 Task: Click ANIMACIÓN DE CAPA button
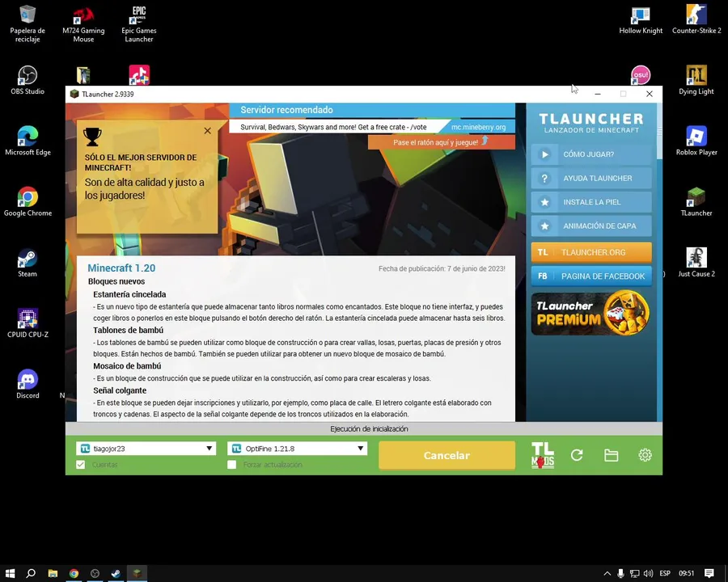pyautogui.click(x=591, y=226)
